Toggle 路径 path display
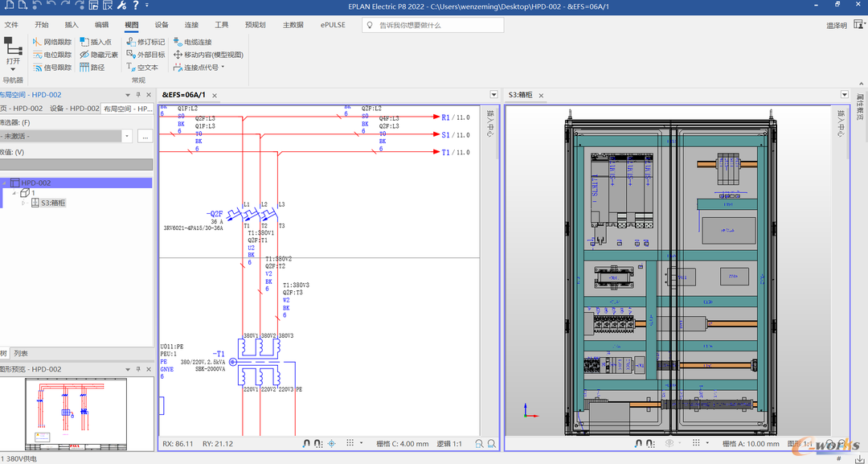 point(92,67)
